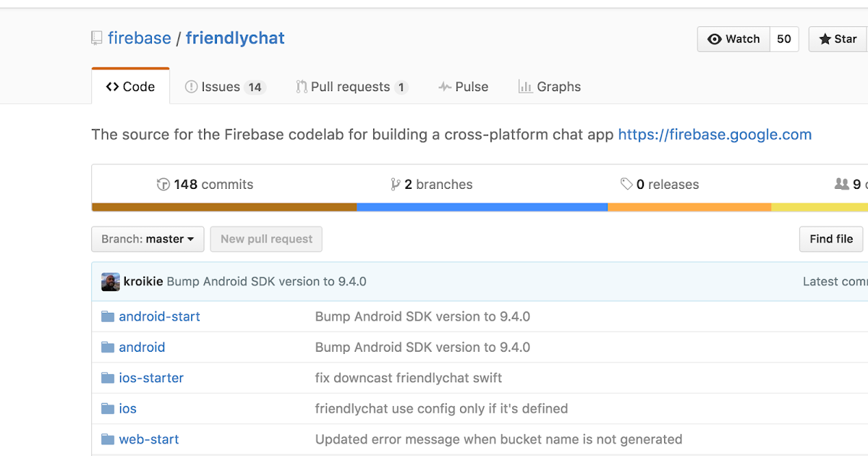The width and height of the screenshot is (868, 456).
Task: Click the blue segment of the language bar
Action: pos(481,207)
